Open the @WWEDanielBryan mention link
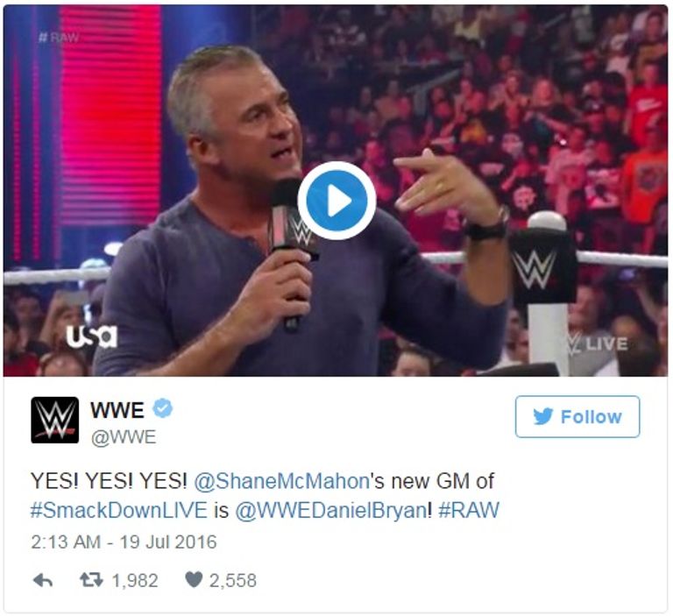673x616 pixels. tap(331, 510)
